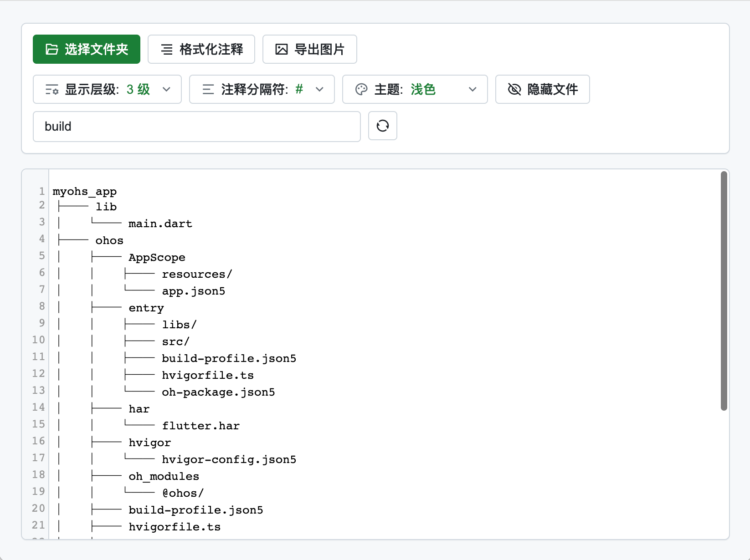Click the 导出图片 export image button

click(310, 49)
